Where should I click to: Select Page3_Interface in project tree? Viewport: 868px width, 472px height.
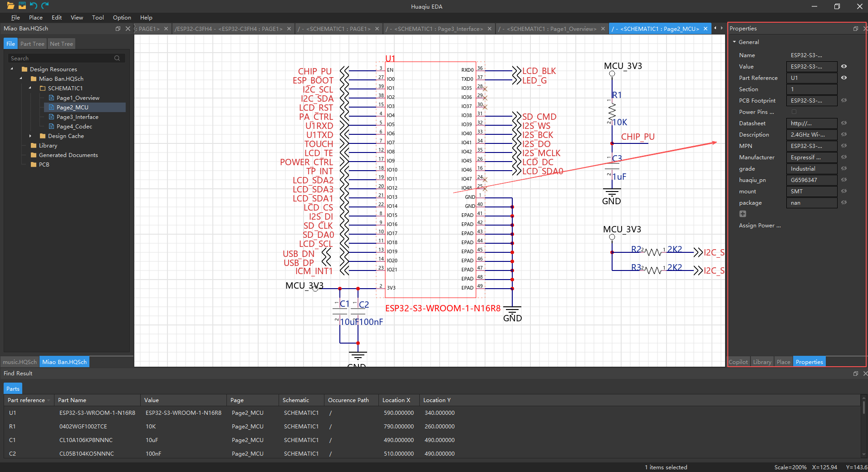pyautogui.click(x=77, y=117)
